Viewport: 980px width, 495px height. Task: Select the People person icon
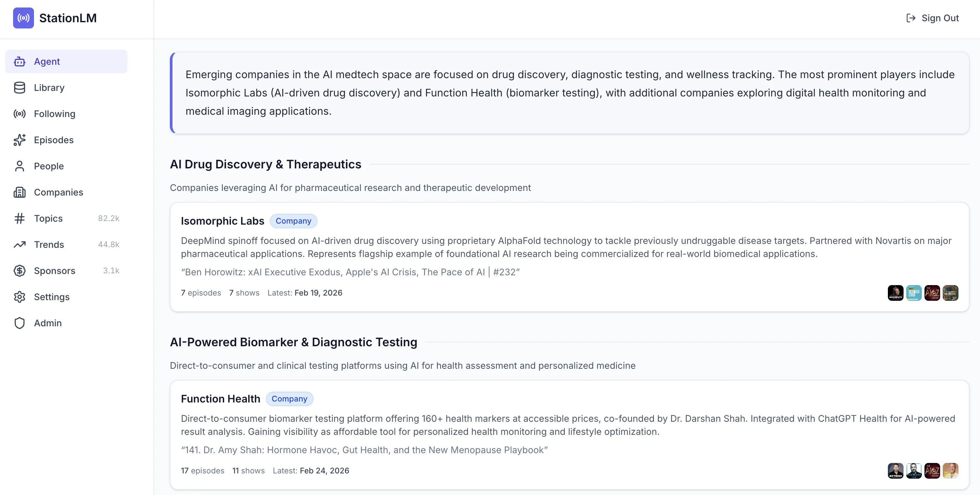(20, 166)
